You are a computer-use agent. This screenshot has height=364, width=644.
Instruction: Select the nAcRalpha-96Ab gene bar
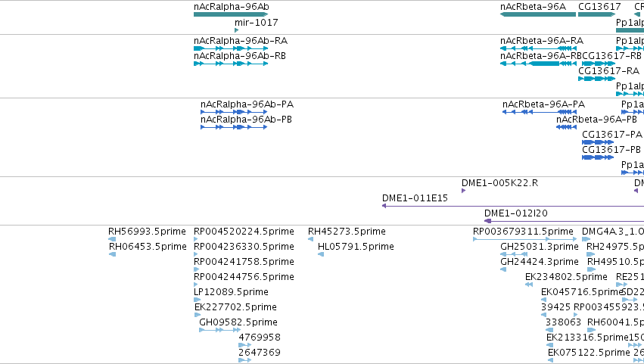231,14
